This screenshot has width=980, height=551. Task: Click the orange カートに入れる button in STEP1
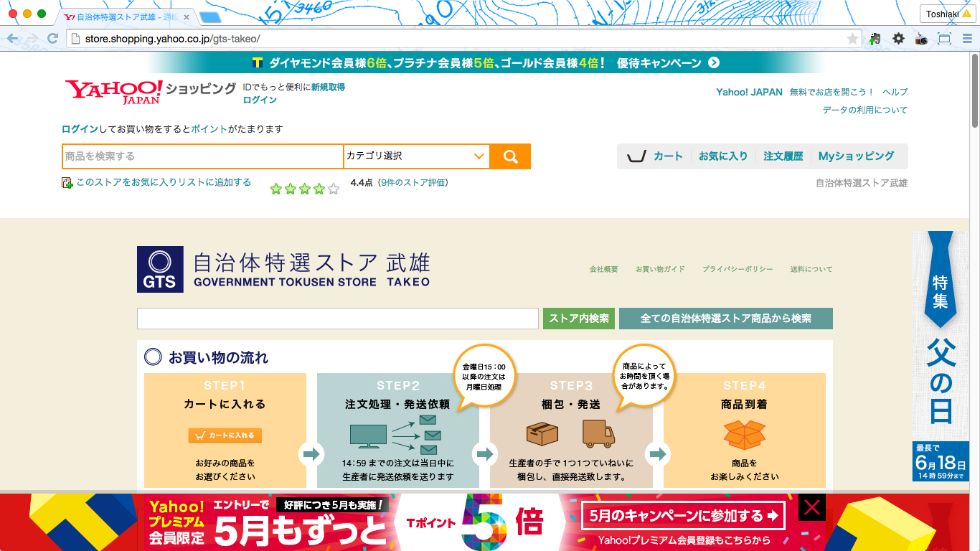click(x=225, y=435)
